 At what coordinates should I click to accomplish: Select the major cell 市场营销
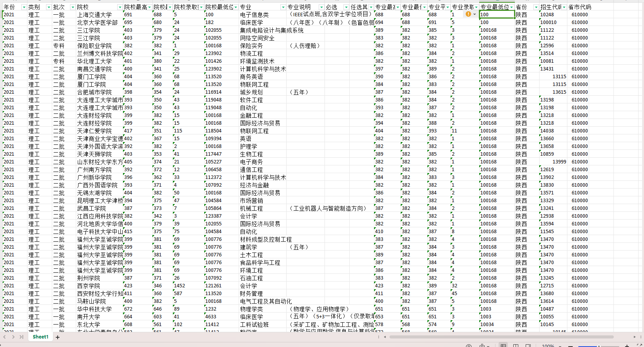click(263, 201)
